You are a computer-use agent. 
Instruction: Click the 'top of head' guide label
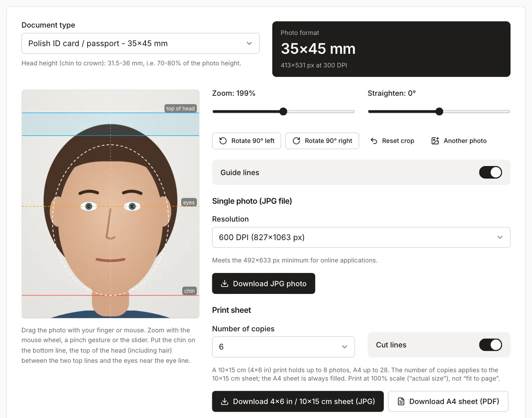180,108
